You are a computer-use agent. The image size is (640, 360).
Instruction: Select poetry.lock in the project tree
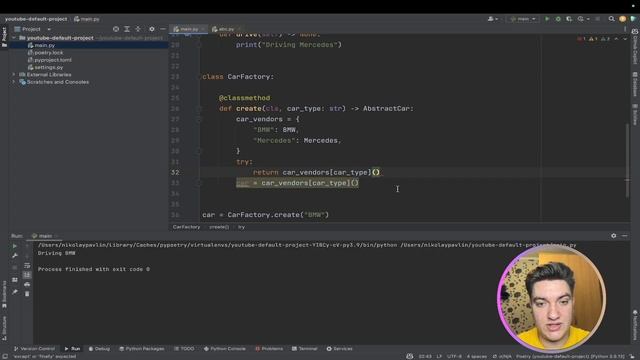[48, 53]
